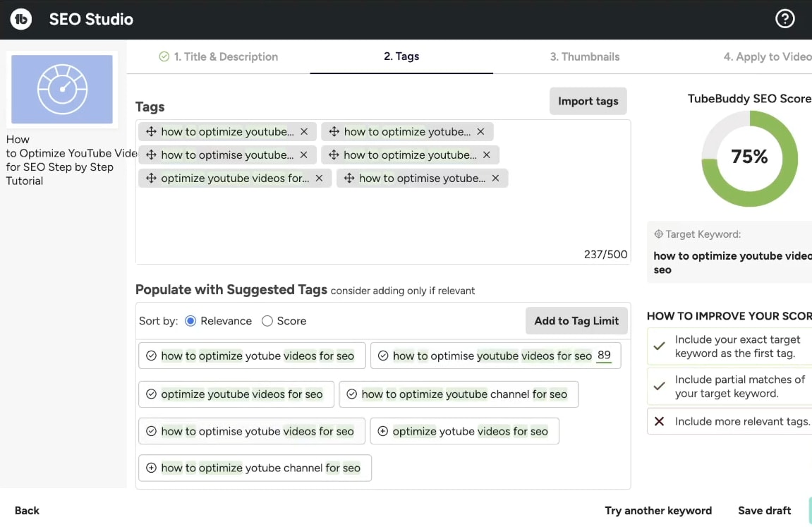This screenshot has width=812, height=527.
Task: Click suggested tag 'how to optimize youtube channel for seo'
Action: pyautogui.click(x=459, y=394)
